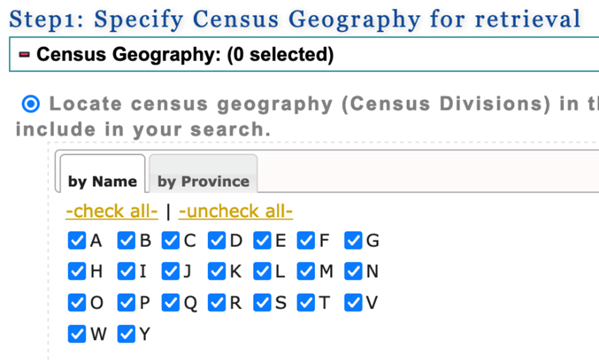Click the check all link
The image size is (599, 364).
112,211
